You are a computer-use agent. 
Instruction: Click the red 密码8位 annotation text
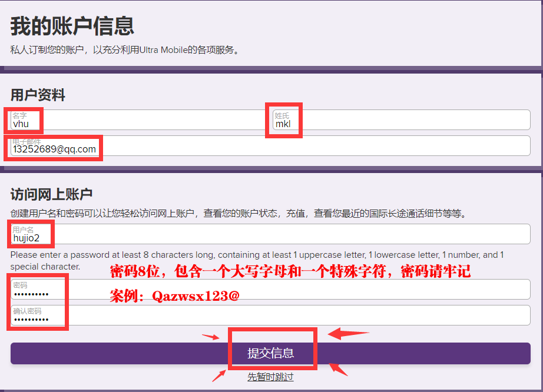(x=290, y=271)
